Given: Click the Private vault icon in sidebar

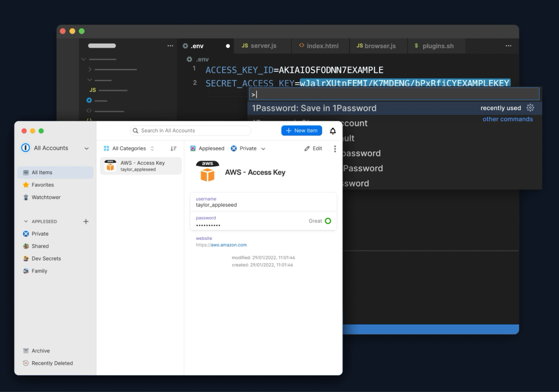Looking at the screenshot, I should click(26, 234).
